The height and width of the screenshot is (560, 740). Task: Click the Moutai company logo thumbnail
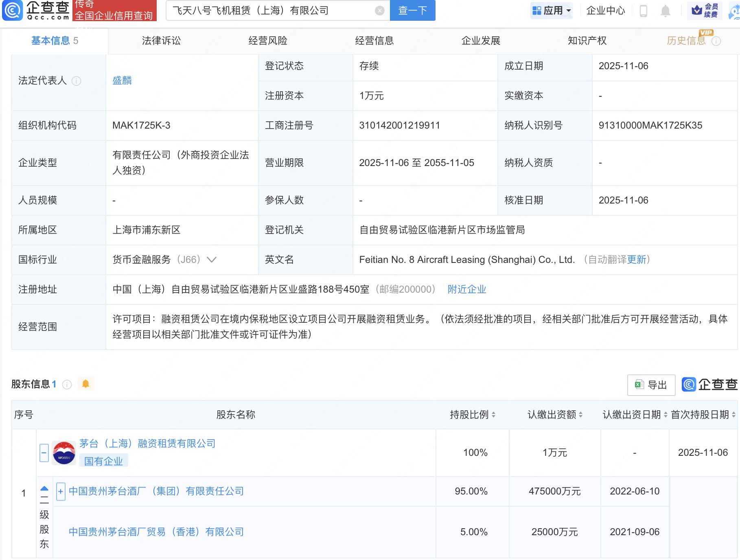(x=64, y=453)
